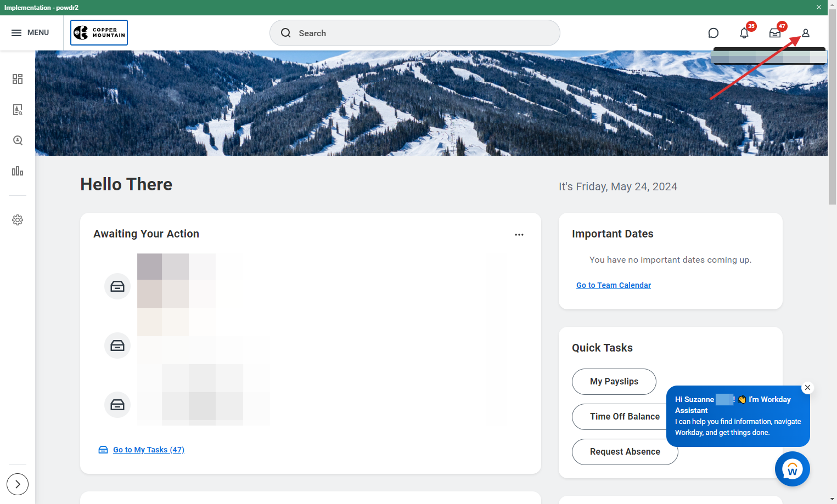Viewport: 837px width, 504px height.
Task: Open the document search icon in sidebar
Action: [x=18, y=110]
